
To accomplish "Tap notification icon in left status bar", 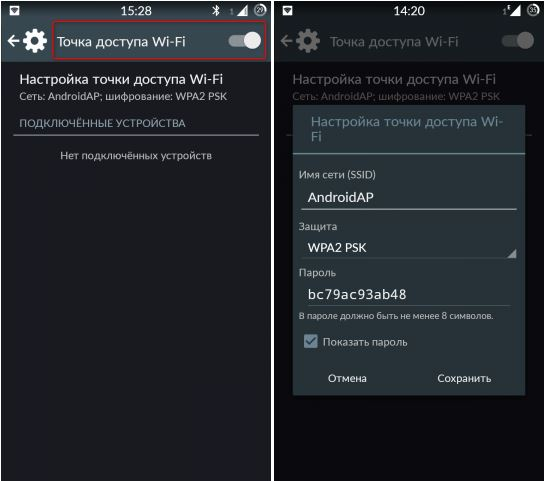I will (14, 11).
